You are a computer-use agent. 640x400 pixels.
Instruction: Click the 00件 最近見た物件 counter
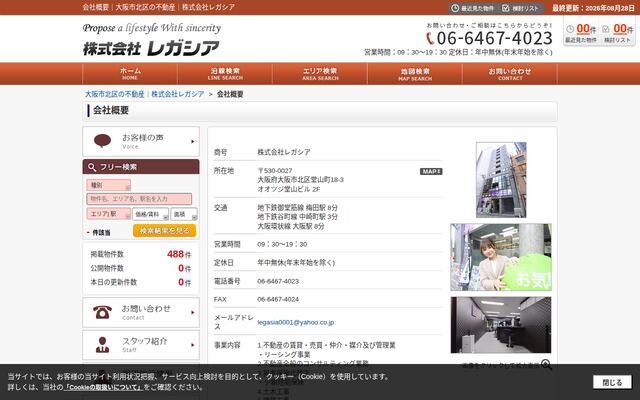(581, 33)
